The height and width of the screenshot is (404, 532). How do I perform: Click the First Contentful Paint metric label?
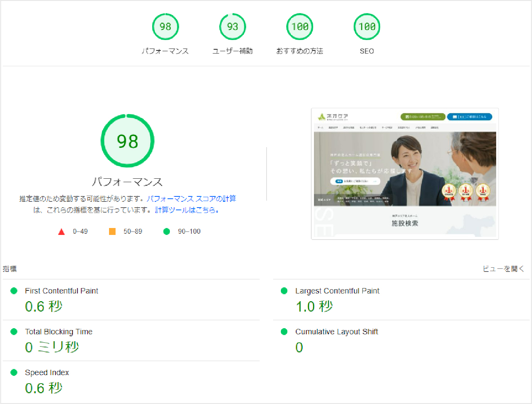click(x=62, y=291)
